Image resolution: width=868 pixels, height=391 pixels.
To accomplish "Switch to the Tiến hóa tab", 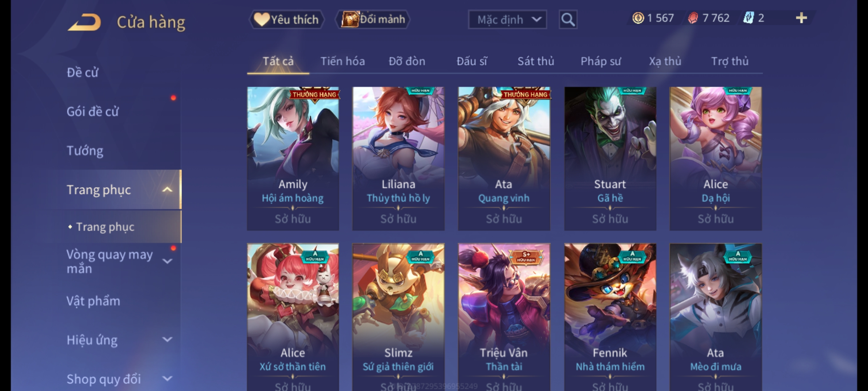I will tap(342, 61).
